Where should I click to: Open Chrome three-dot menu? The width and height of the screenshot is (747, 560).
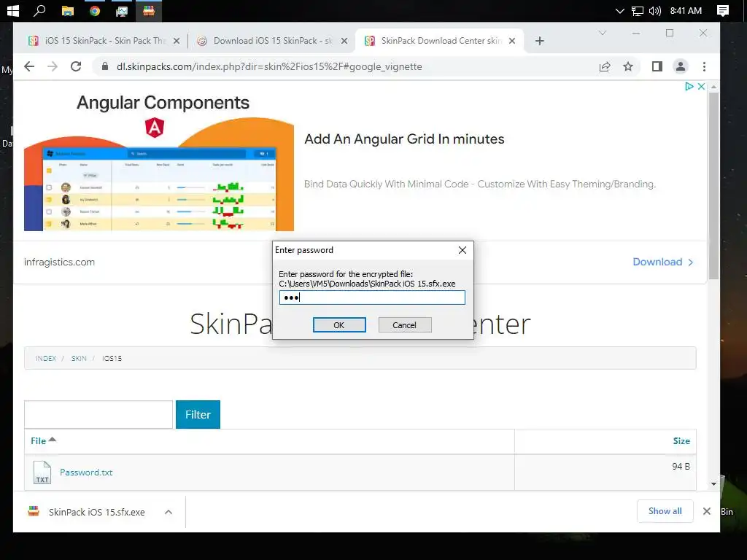pos(704,66)
